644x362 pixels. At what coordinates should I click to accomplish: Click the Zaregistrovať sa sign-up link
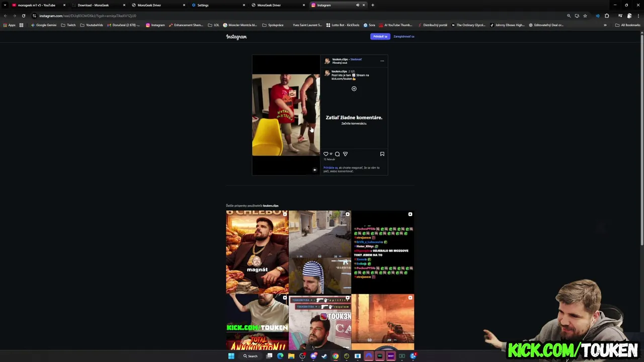click(404, 36)
